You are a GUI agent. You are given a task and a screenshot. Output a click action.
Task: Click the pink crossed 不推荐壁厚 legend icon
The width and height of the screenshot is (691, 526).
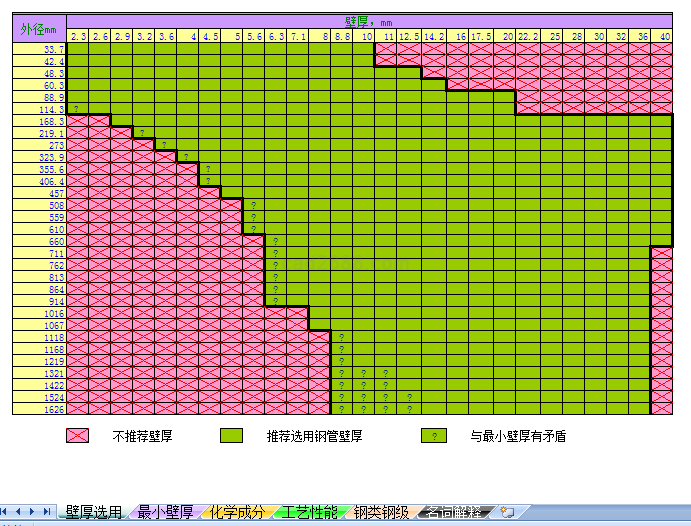pos(77,436)
